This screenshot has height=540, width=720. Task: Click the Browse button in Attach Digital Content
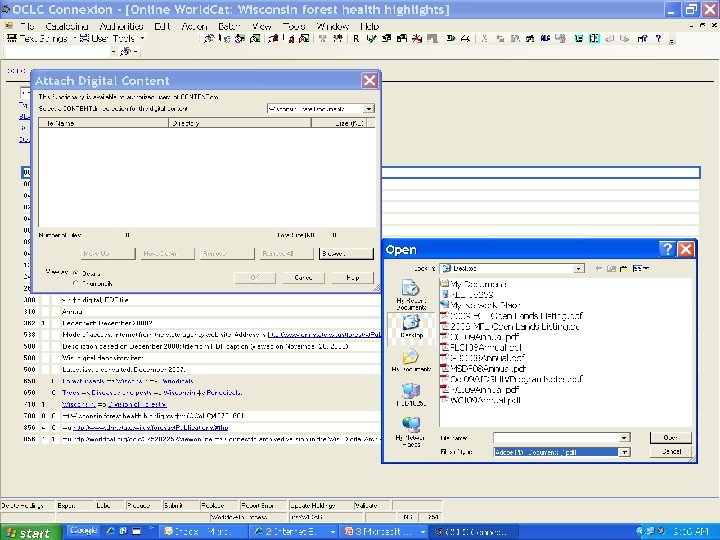pos(346,253)
